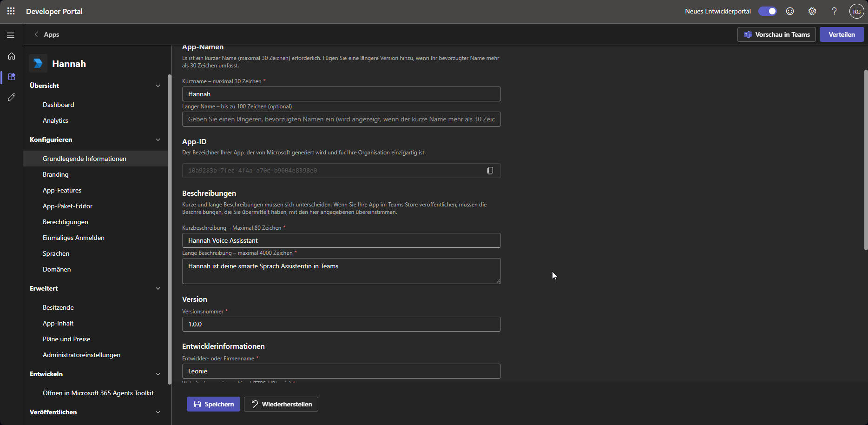Collapse the Erweitert section

tap(158, 288)
